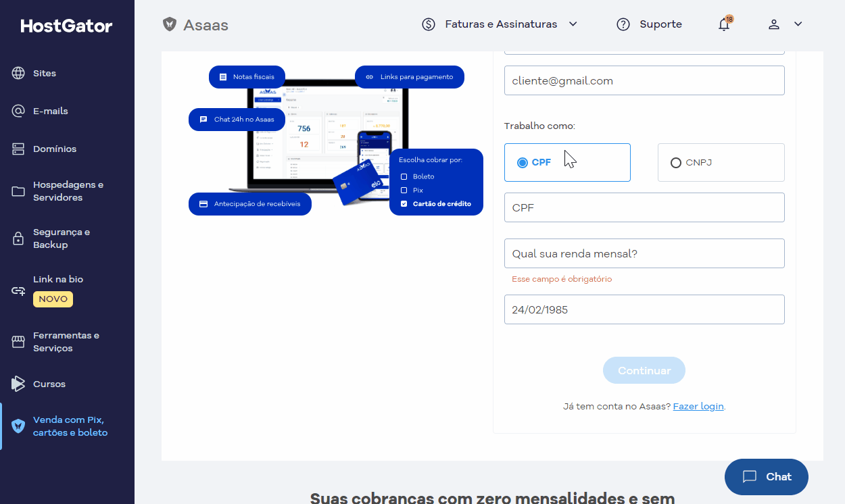Click the Sites globe icon
Image resolution: width=845 pixels, height=504 pixels.
click(18, 73)
